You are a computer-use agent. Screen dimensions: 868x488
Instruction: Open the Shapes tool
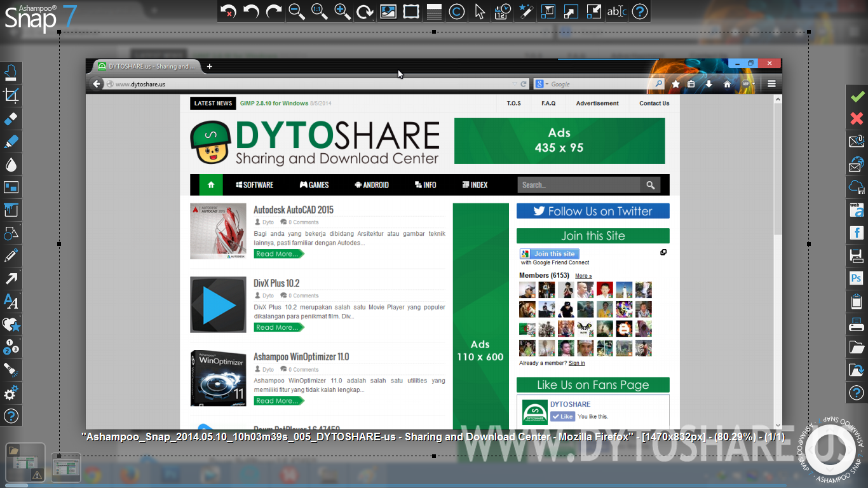(x=11, y=233)
